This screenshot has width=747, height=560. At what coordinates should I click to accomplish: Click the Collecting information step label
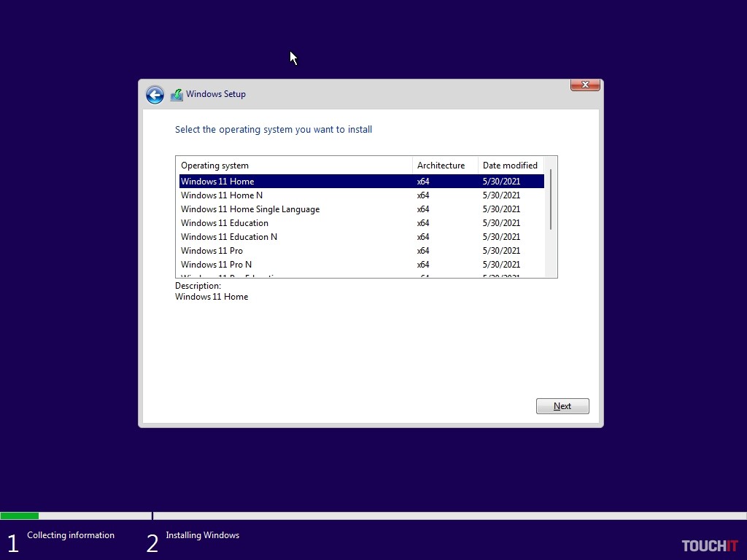tap(71, 535)
